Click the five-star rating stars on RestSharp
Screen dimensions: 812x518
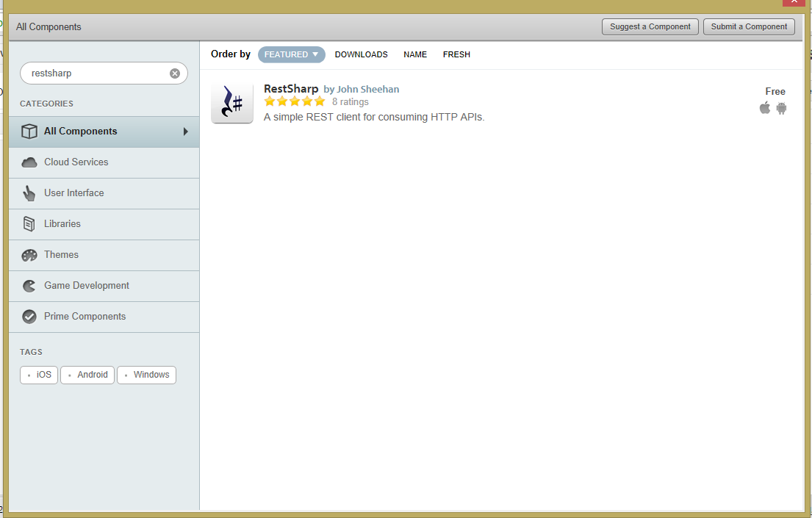pos(294,101)
